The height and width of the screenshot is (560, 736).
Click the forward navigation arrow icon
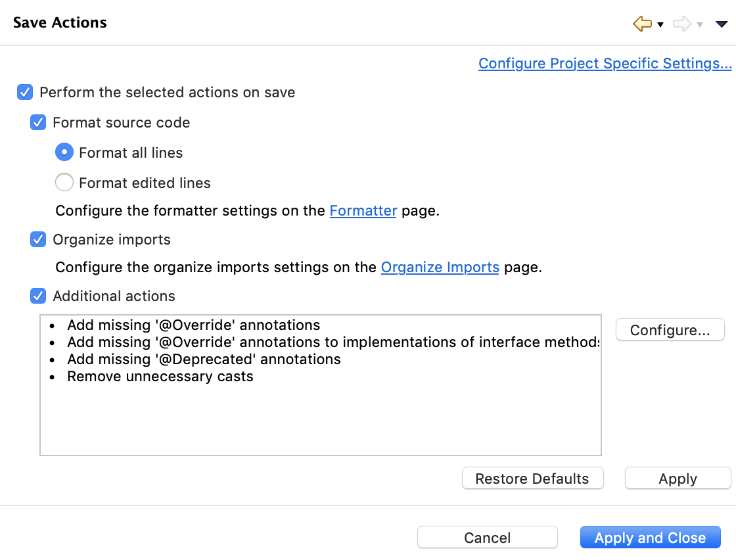click(x=682, y=24)
